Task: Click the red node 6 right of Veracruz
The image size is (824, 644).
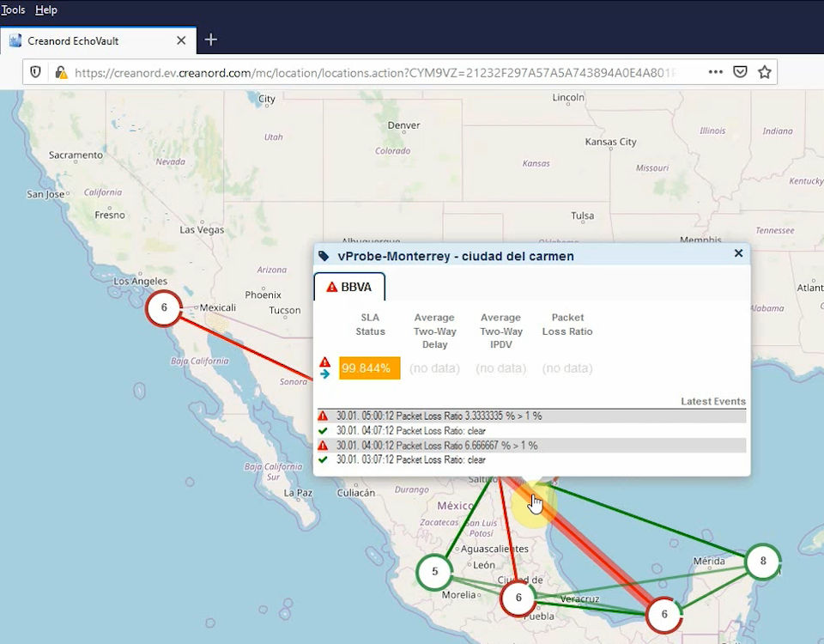Action: [664, 615]
